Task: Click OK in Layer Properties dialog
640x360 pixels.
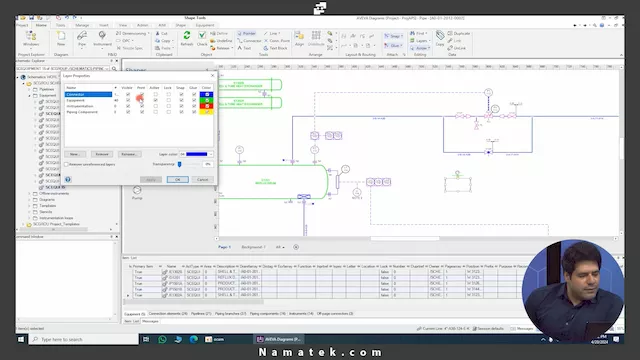Action: (178, 180)
